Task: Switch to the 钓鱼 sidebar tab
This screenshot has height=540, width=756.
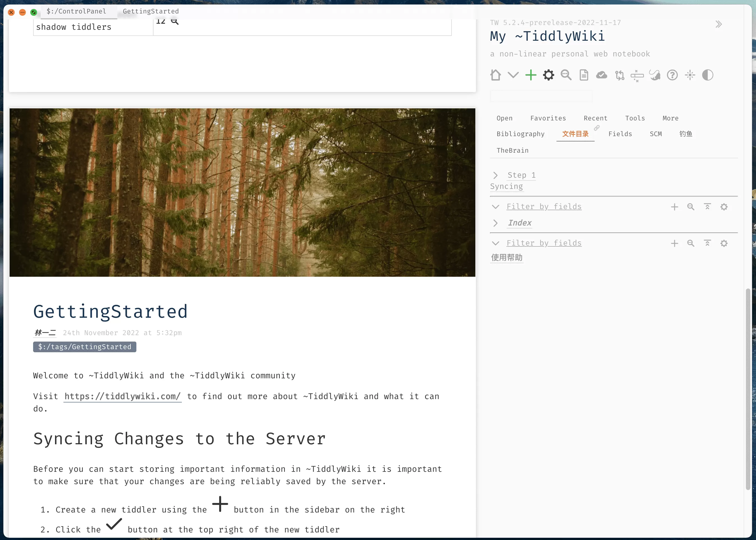Action: coord(686,134)
